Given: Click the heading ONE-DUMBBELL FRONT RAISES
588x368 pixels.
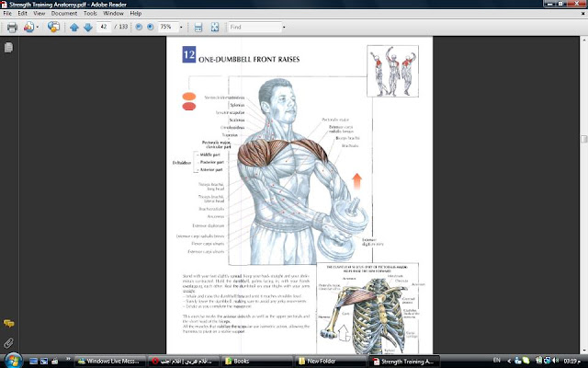Looking at the screenshot, I should (249, 59).
